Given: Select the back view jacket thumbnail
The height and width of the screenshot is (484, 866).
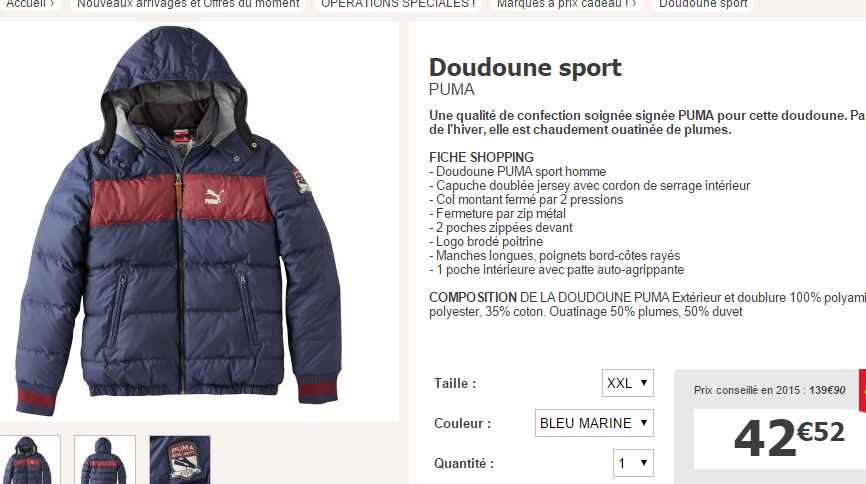Looking at the screenshot, I should coord(105,460).
